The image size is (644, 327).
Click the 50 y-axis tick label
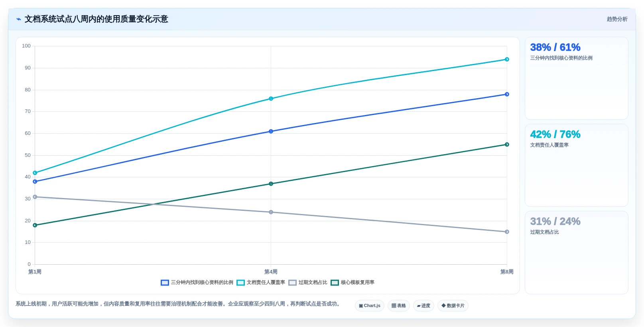coord(28,155)
